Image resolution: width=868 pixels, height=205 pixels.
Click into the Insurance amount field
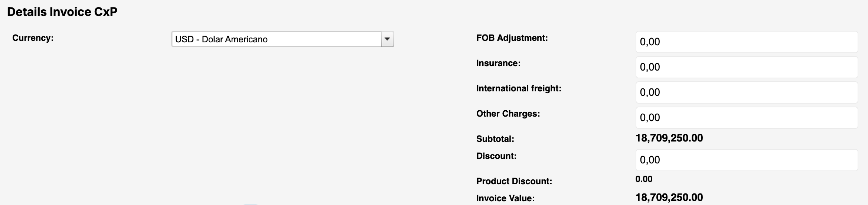click(x=746, y=67)
